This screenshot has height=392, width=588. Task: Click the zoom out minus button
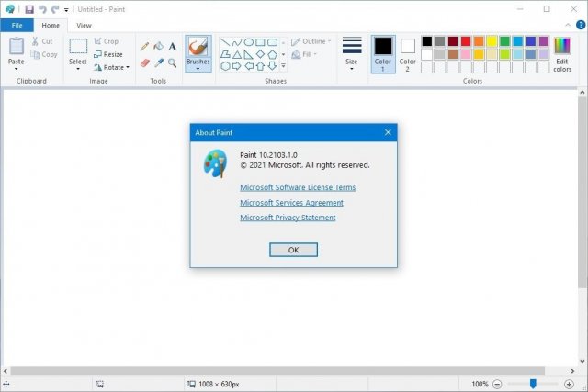497,384
